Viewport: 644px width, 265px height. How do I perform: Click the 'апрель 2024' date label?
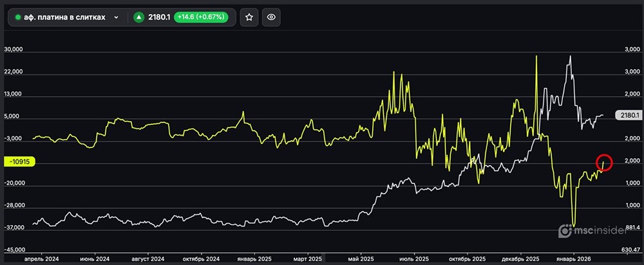click(41, 259)
